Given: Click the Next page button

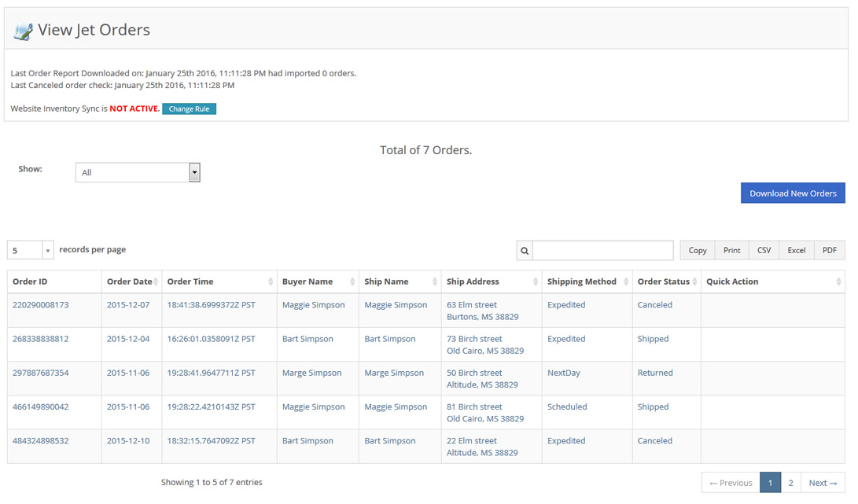Looking at the screenshot, I should point(823,483).
